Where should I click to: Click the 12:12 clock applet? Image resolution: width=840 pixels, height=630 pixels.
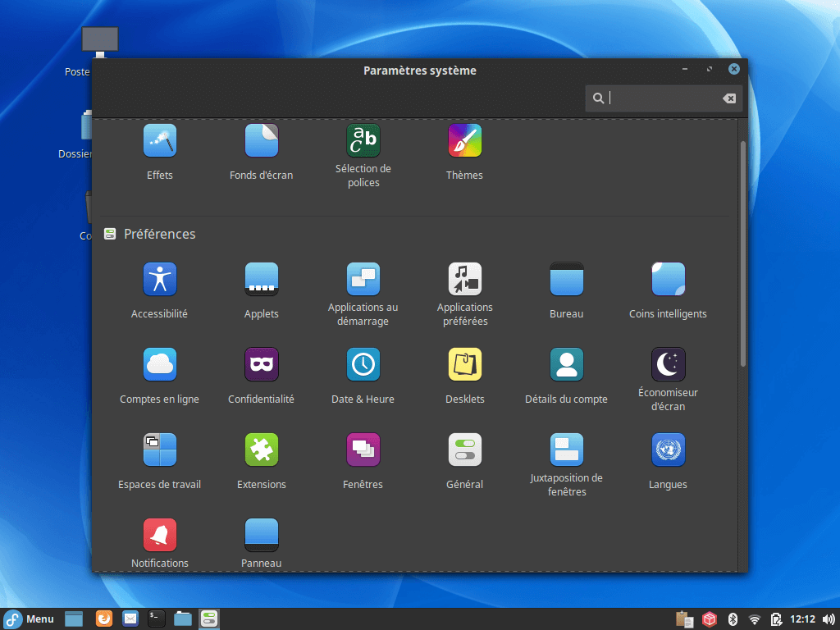[x=802, y=619]
